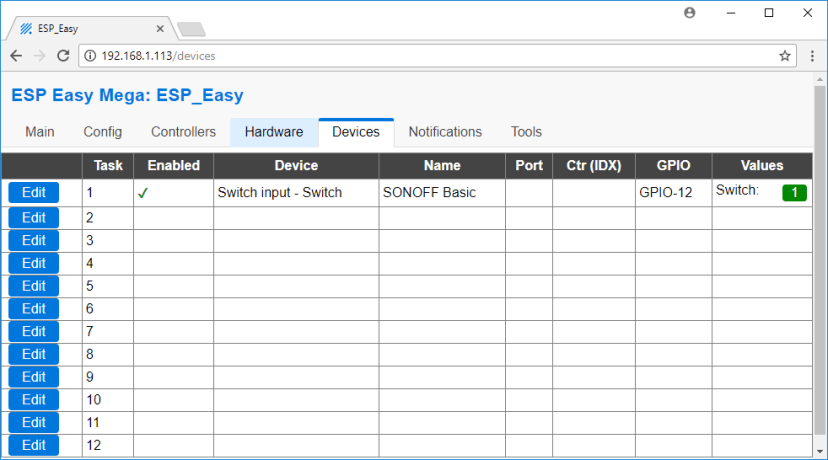Image resolution: width=828 pixels, height=460 pixels.
Task: Click Edit button for task 2
Action: click(34, 217)
